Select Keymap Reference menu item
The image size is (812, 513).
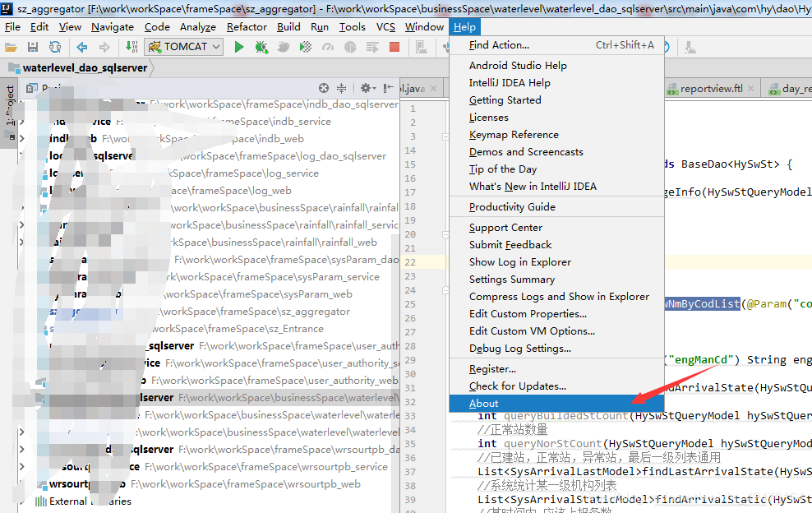click(556, 135)
